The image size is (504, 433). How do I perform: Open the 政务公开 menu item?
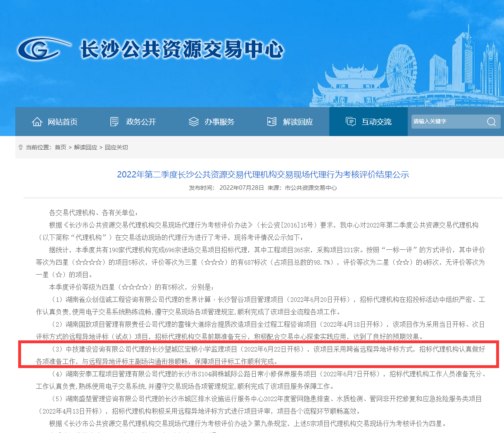click(x=133, y=122)
